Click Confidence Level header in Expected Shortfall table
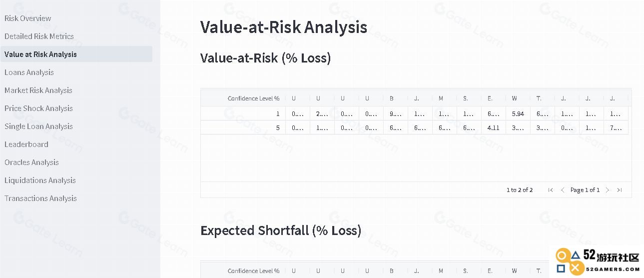The height and width of the screenshot is (278, 644). pos(253,271)
